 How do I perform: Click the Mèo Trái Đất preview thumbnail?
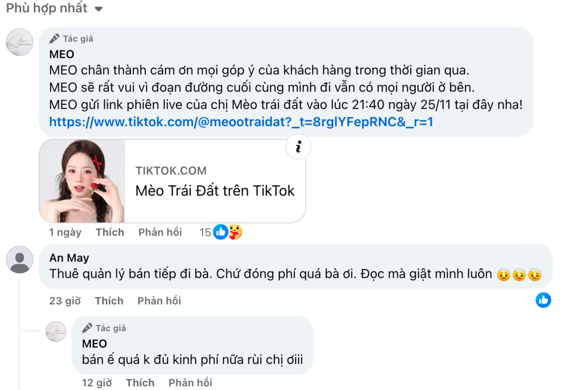pos(82,181)
